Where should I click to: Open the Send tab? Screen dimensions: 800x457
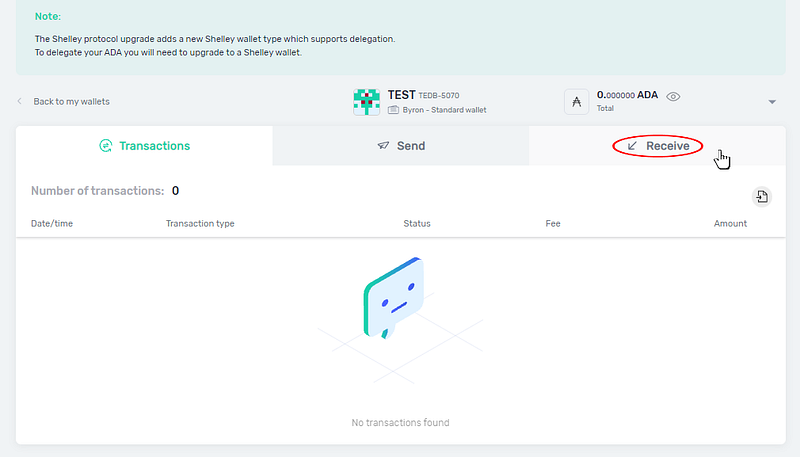(x=401, y=146)
